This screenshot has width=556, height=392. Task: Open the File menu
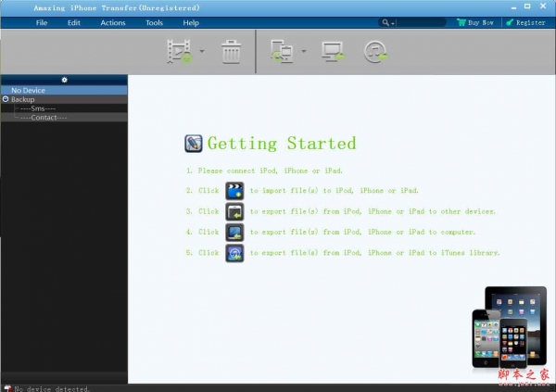point(42,22)
